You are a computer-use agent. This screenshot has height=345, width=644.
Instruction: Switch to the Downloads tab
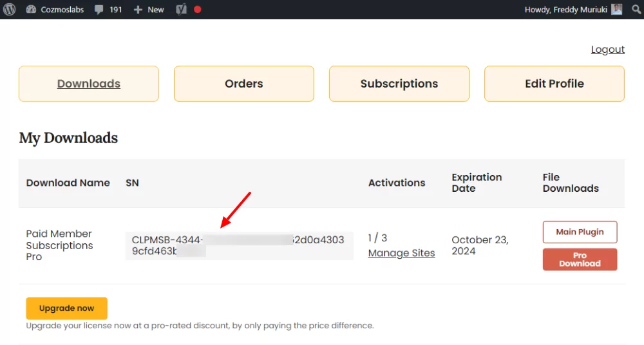coord(89,84)
